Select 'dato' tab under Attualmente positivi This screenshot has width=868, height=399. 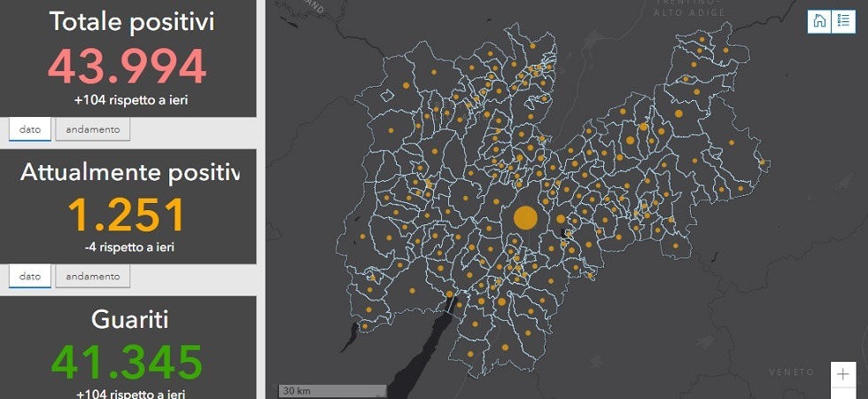tap(30, 276)
